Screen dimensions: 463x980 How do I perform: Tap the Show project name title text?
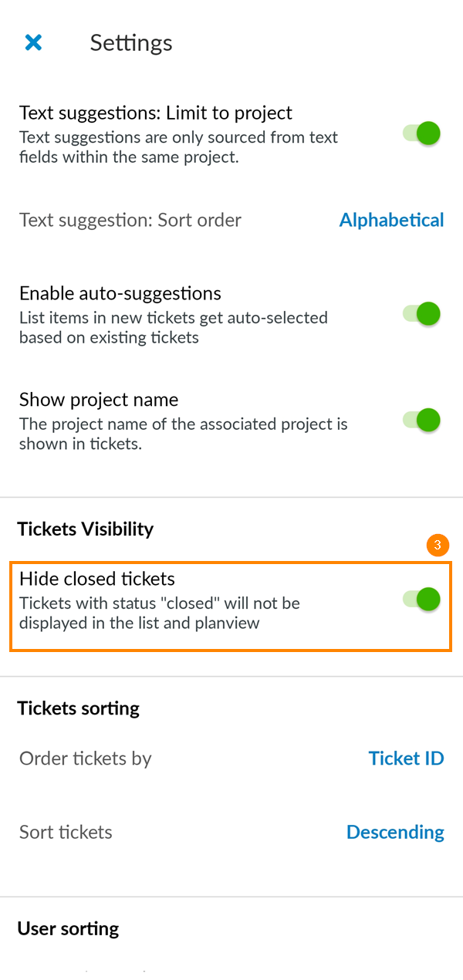[99, 400]
